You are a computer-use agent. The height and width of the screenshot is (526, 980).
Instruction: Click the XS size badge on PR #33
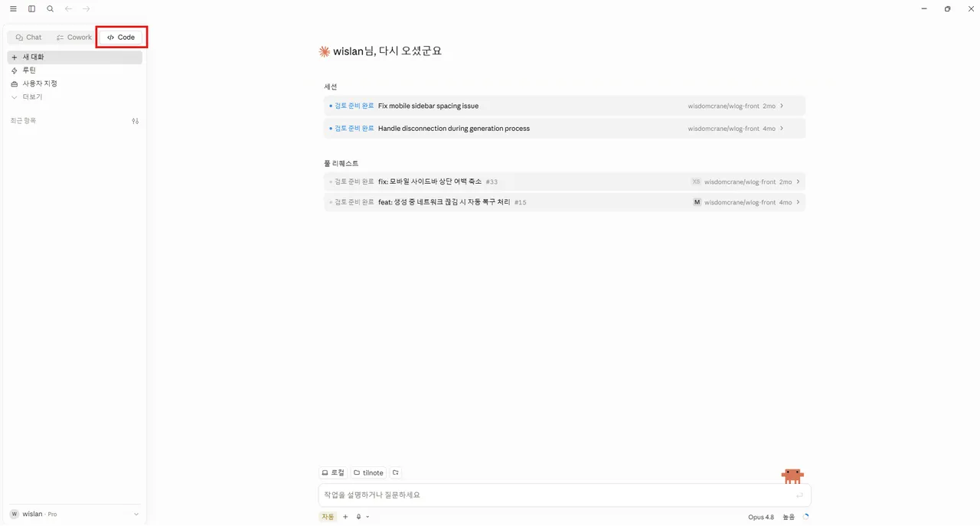click(x=696, y=181)
